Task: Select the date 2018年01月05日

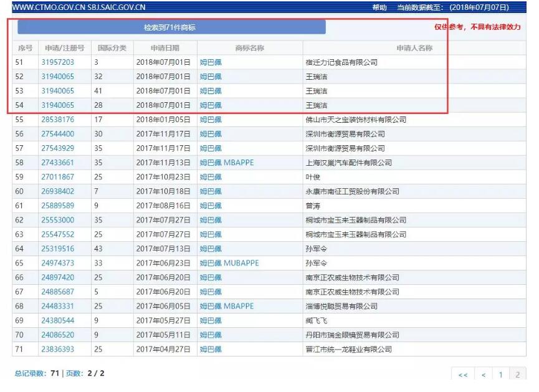Action: 163,120
